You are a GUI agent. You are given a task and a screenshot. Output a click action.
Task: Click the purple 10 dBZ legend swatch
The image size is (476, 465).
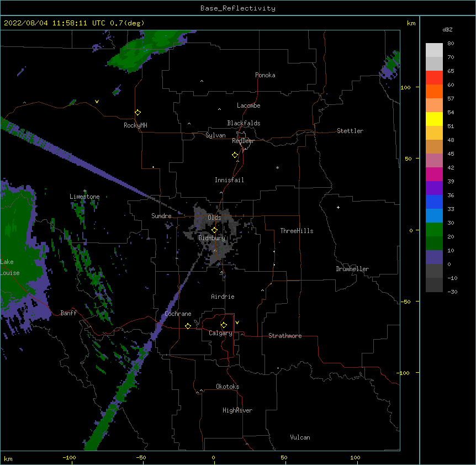[434, 257]
